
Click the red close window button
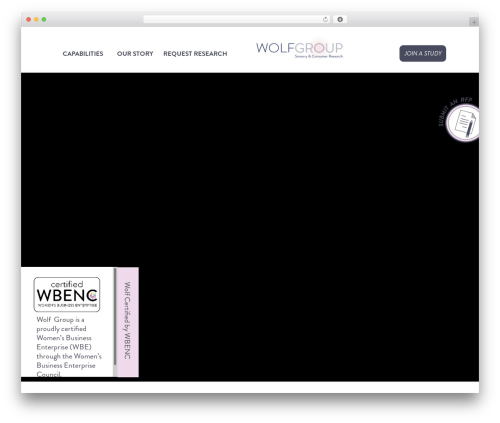[29, 19]
